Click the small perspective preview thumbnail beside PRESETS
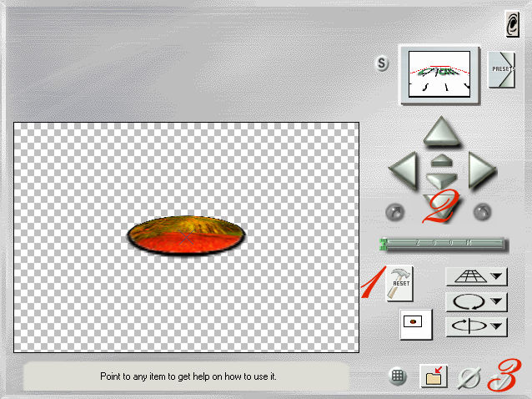532x399 pixels. (439, 74)
